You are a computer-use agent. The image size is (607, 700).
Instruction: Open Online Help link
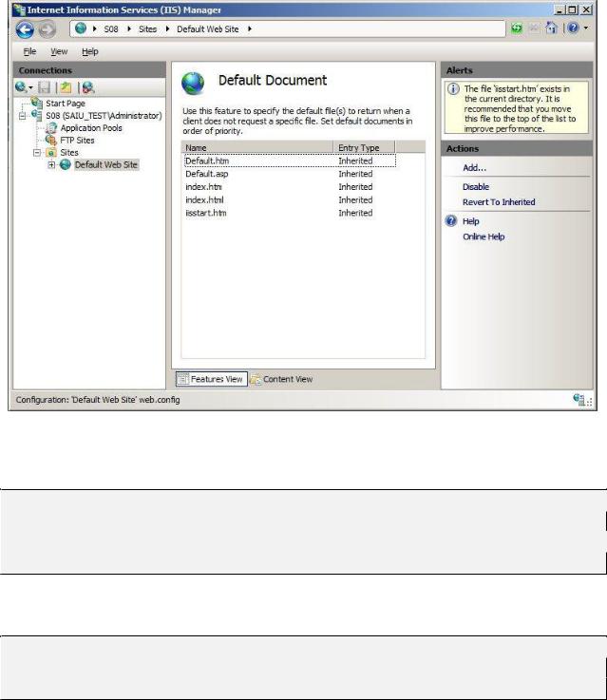[484, 236]
